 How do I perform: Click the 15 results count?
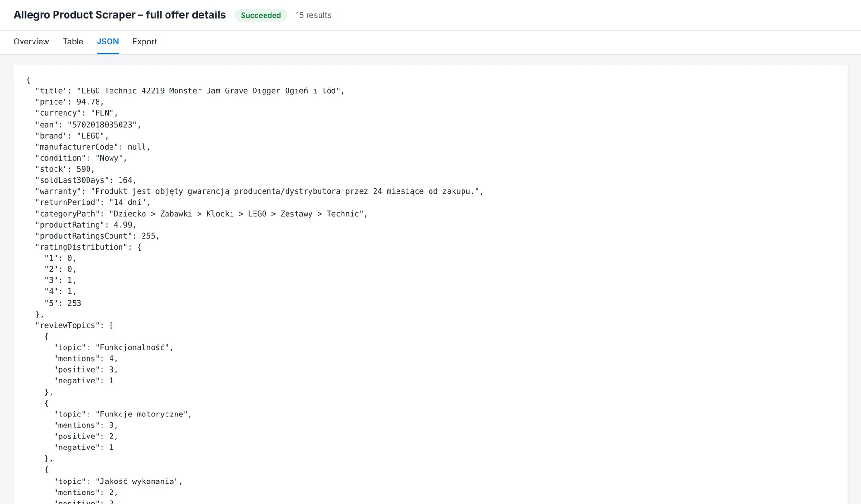coord(313,15)
